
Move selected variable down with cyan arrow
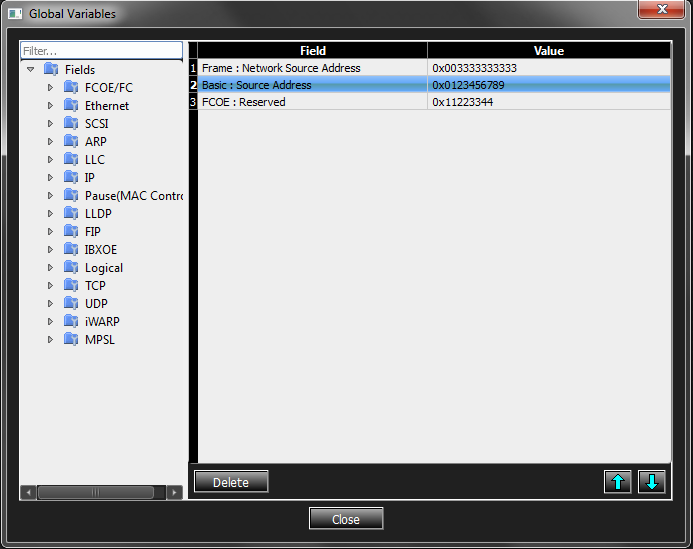tap(651, 482)
